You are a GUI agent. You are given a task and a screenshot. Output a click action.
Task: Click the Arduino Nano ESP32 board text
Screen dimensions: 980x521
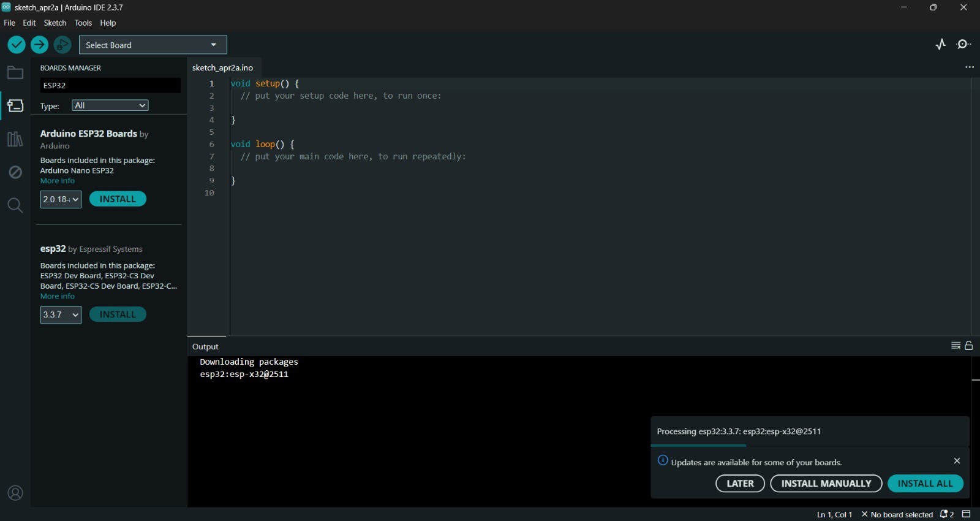(x=77, y=170)
